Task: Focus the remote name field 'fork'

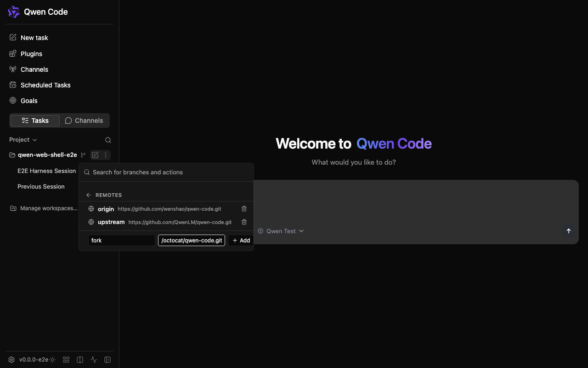Action: pos(122,240)
